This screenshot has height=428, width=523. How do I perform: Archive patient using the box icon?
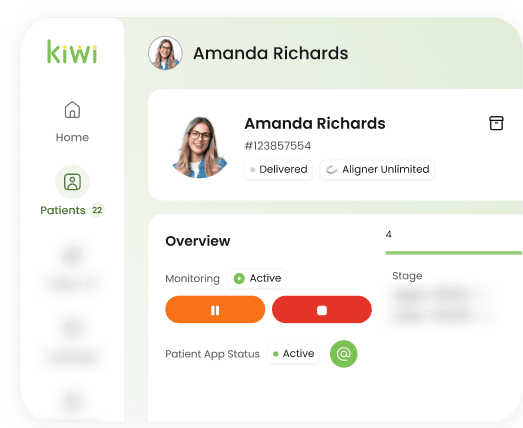pos(496,123)
